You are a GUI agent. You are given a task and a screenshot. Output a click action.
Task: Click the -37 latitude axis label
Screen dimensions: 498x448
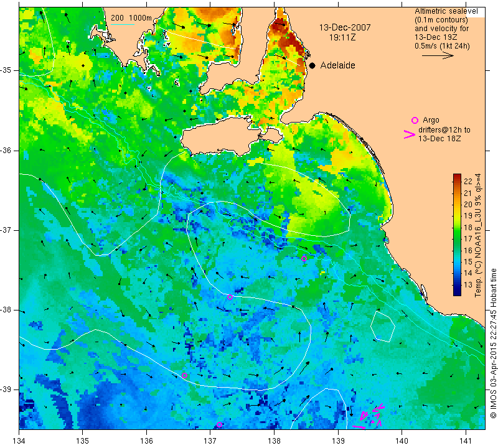coord(6,230)
